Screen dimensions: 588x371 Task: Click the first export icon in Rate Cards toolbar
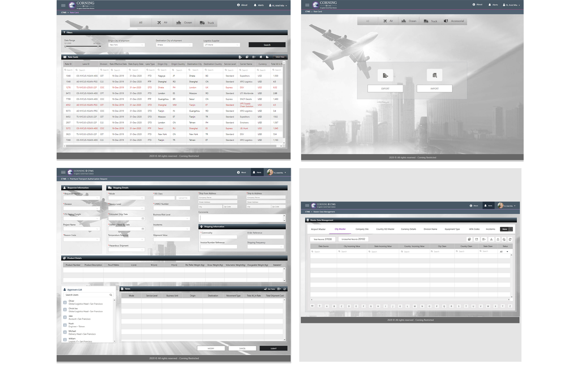click(240, 57)
